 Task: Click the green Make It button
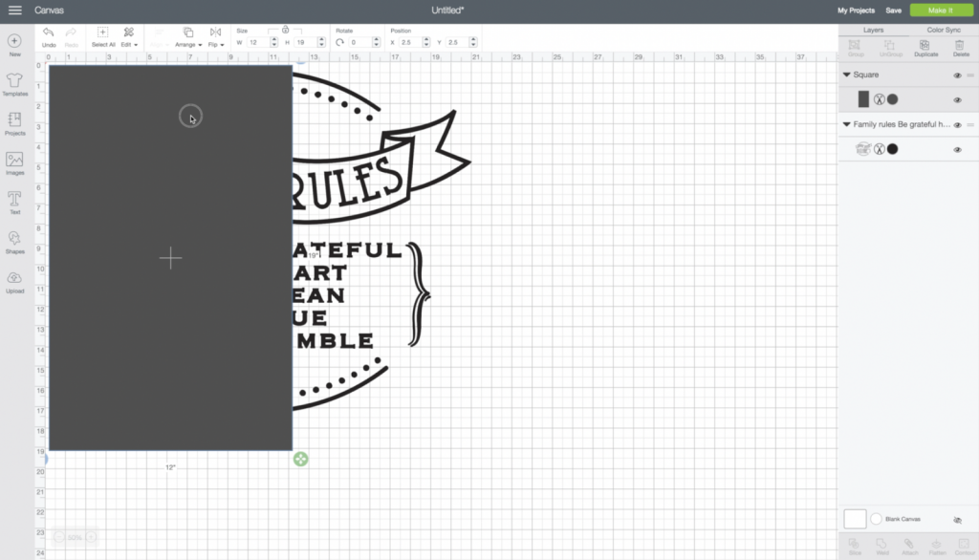pos(941,10)
